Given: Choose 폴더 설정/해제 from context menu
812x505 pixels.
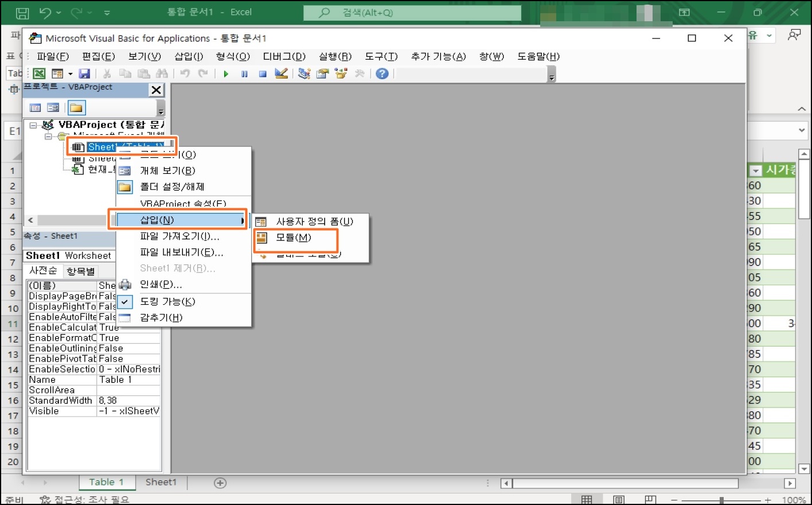Looking at the screenshot, I should click(184, 187).
